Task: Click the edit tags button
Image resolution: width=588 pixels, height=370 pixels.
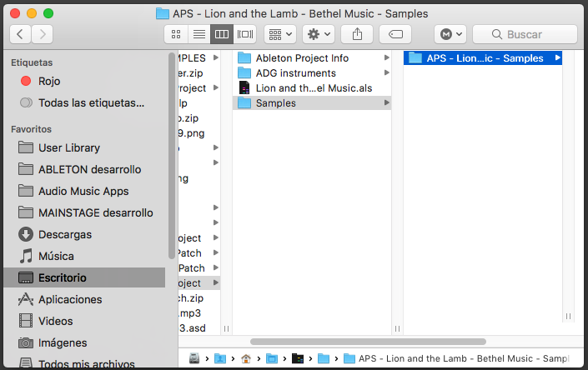Action: tap(395, 34)
